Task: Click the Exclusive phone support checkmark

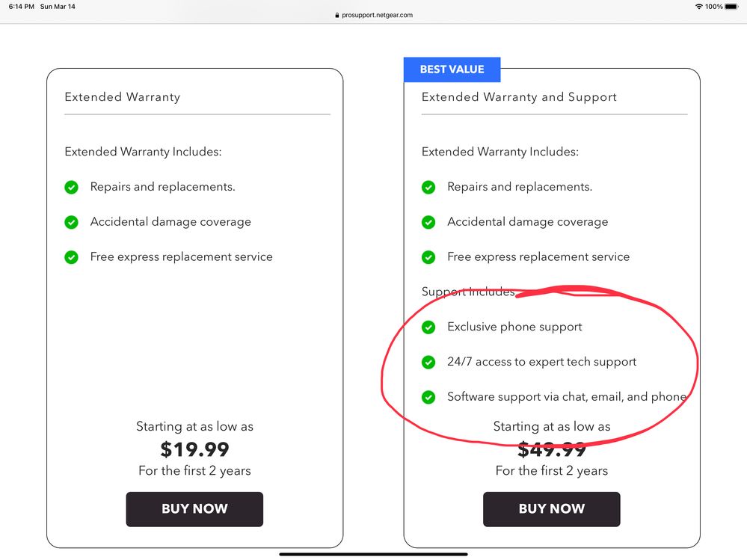Action: click(428, 327)
